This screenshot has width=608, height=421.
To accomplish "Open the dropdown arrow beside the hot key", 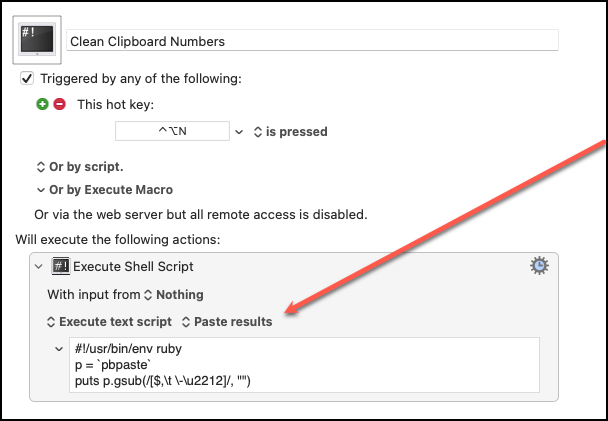I will coord(238,131).
